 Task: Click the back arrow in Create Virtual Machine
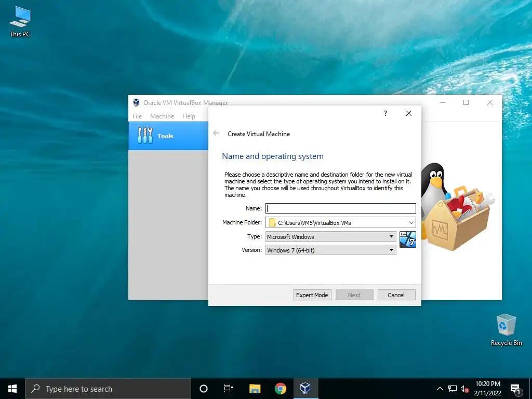tap(216, 134)
